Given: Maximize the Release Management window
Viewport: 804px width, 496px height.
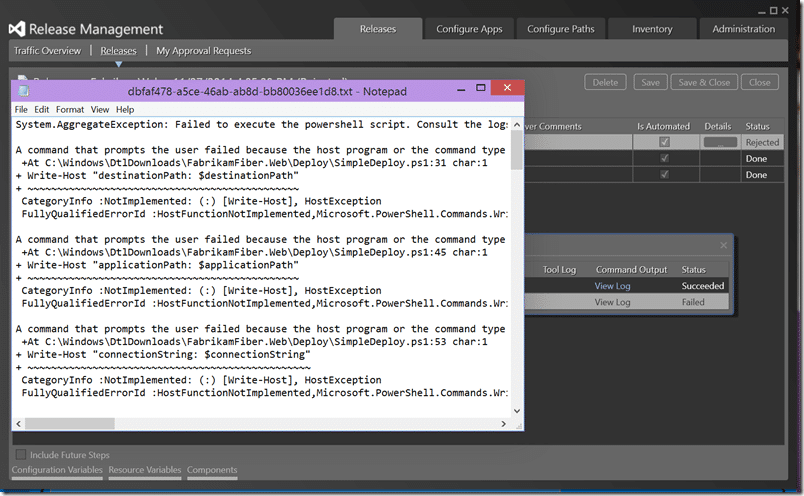Looking at the screenshot, I should (774, 10).
